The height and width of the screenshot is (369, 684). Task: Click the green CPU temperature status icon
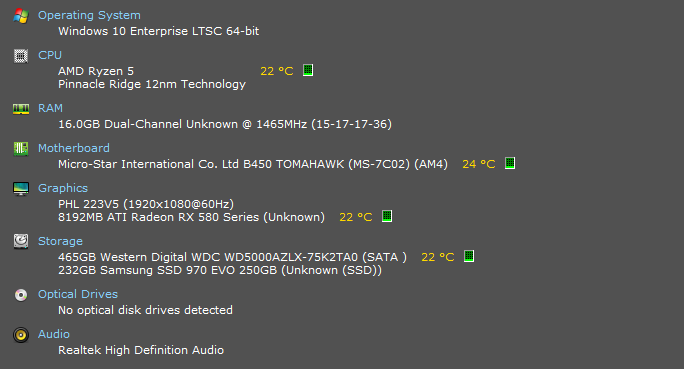click(308, 70)
